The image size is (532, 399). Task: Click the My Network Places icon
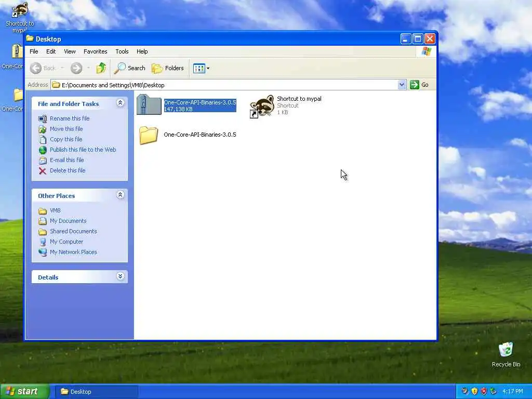(43, 252)
